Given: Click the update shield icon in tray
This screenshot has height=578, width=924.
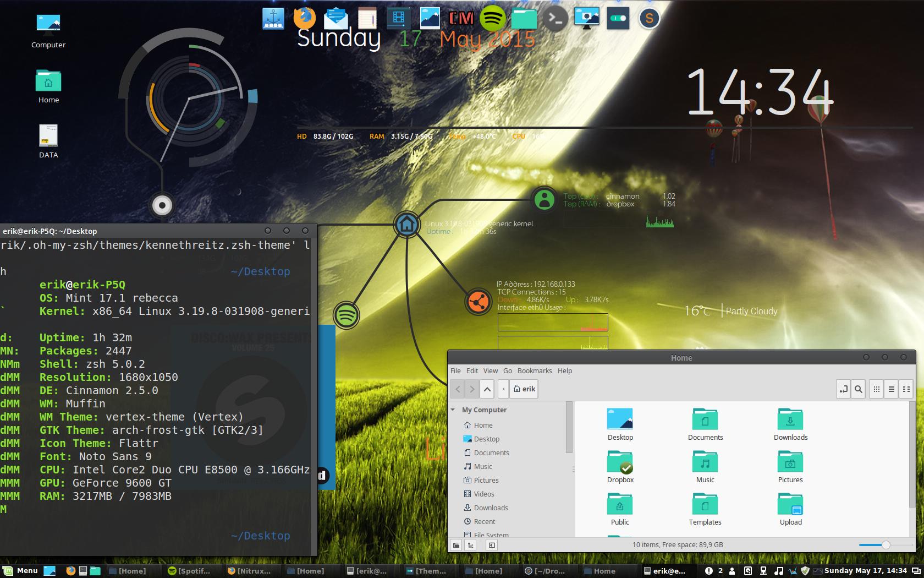Looking at the screenshot, I should pos(805,571).
